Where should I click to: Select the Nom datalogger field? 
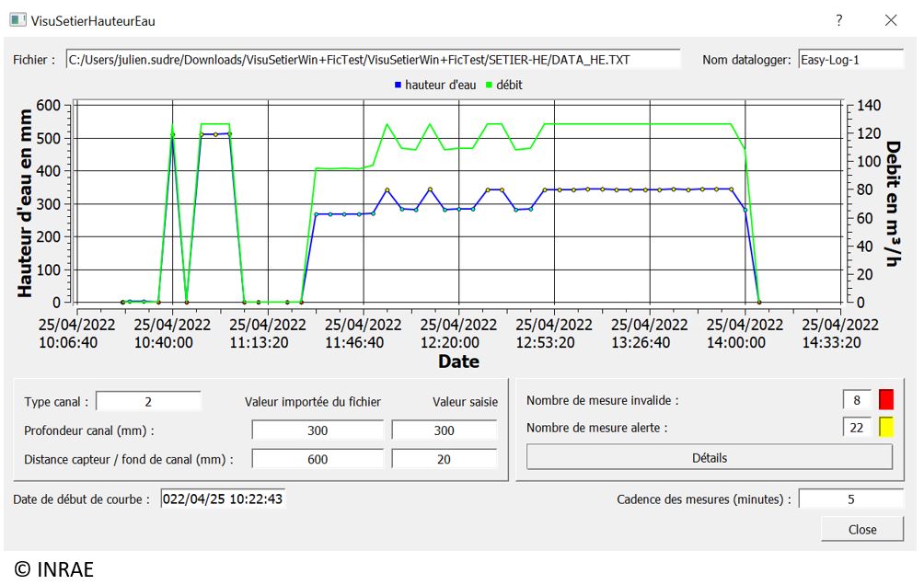(x=850, y=60)
